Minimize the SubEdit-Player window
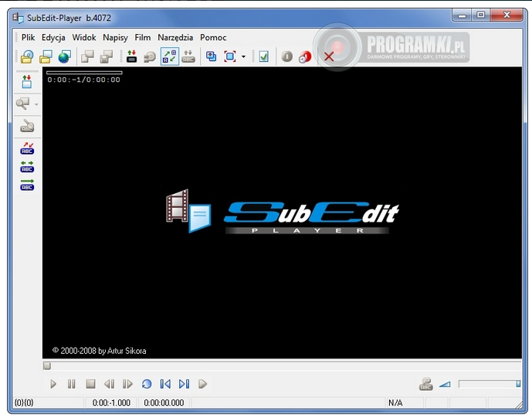The height and width of the screenshot is (418, 532). (x=462, y=15)
